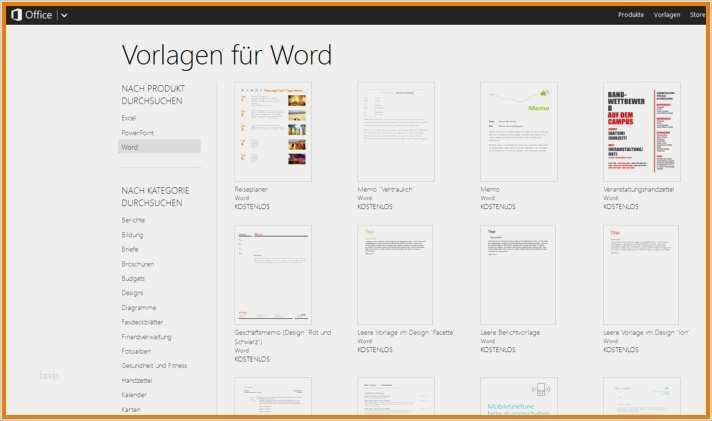The height and width of the screenshot is (421, 712).
Task: Open the Budgets category
Action: (x=133, y=278)
